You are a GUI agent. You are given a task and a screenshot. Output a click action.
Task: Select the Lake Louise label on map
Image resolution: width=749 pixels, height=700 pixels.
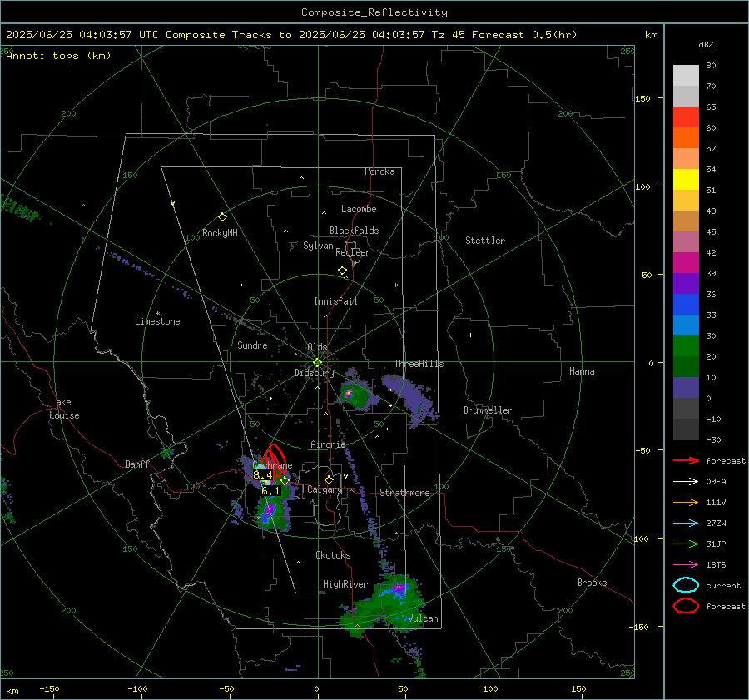click(64, 409)
